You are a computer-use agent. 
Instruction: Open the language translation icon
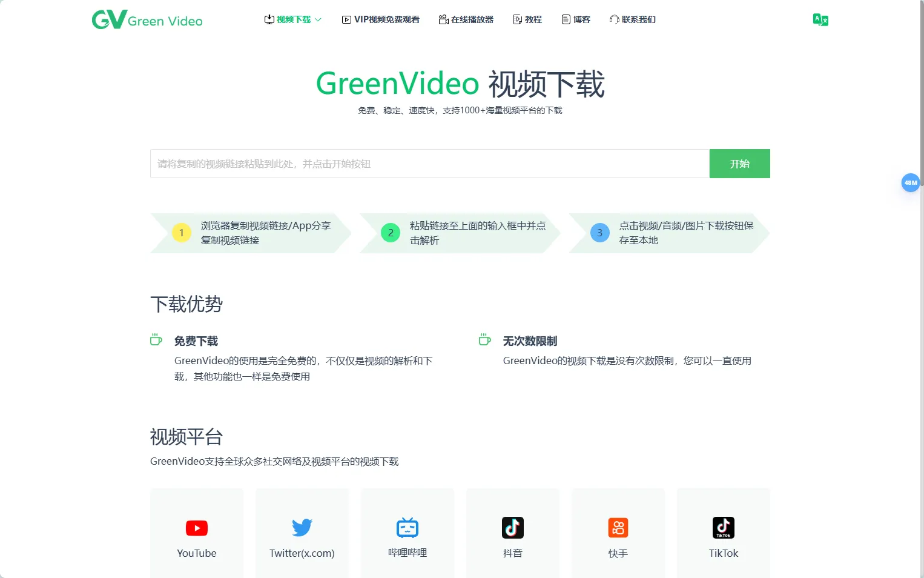tap(820, 20)
